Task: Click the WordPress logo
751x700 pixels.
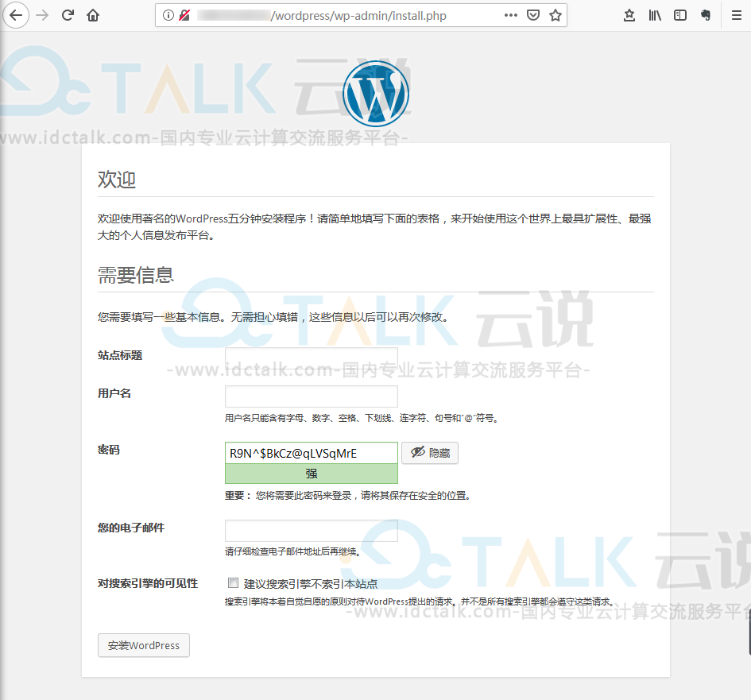Action: coord(376,94)
